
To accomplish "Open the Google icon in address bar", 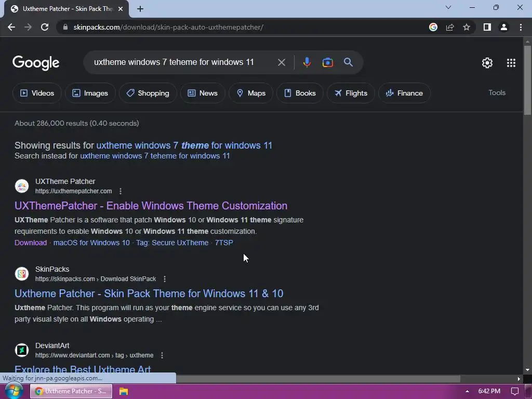I will point(433,27).
